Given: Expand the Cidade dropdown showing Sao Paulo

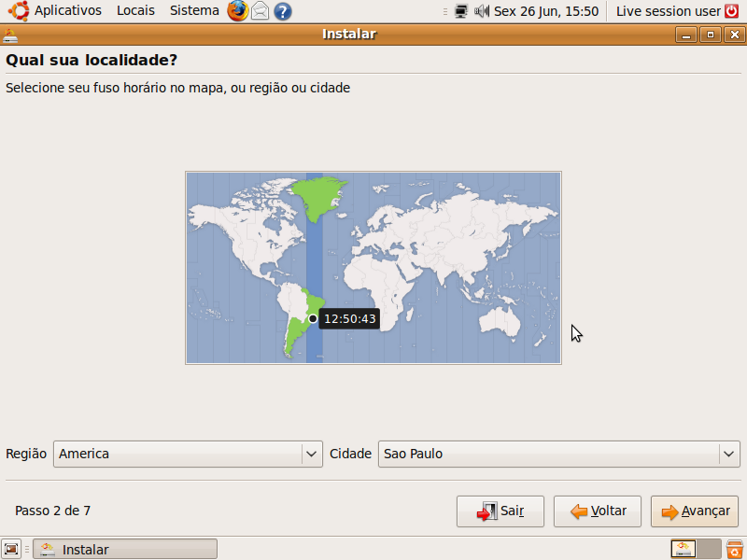Looking at the screenshot, I should click(x=558, y=454).
